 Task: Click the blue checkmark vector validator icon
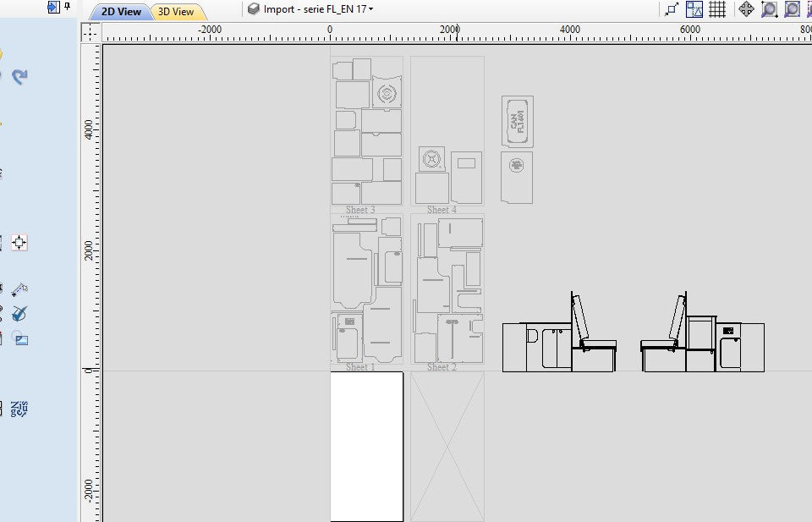(x=19, y=314)
